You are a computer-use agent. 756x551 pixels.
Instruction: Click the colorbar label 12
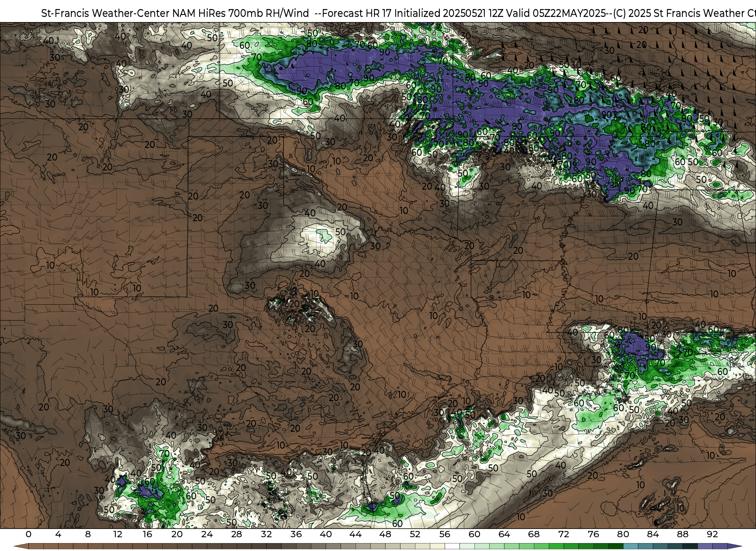coord(118,534)
